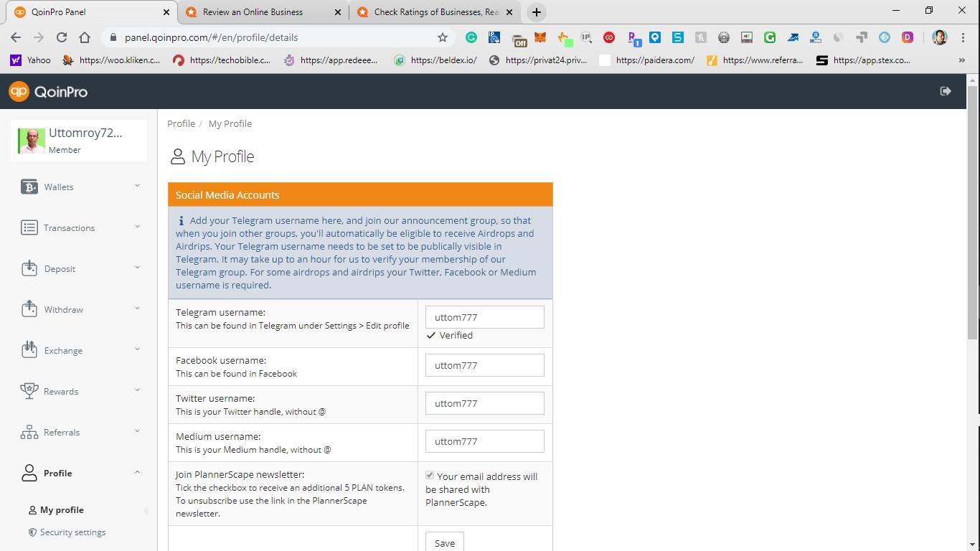Click the Withdraw icon in sidebar
This screenshot has width=980, height=551.
[29, 310]
